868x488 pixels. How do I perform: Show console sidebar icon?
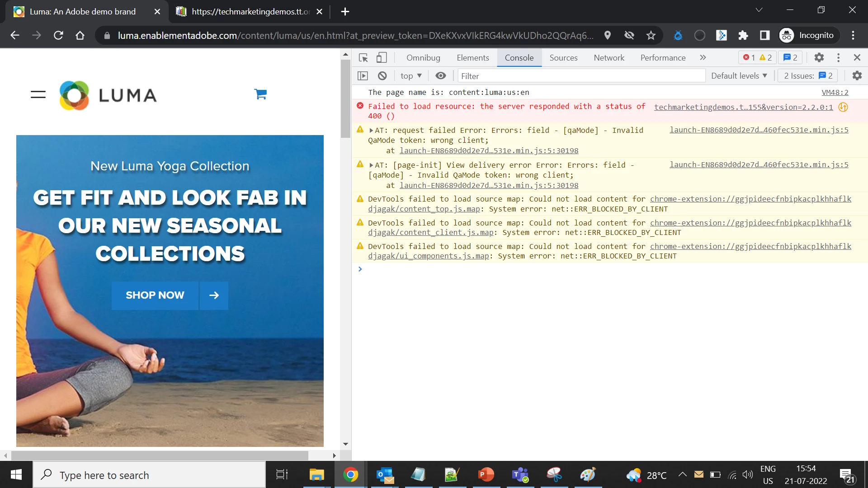point(363,76)
